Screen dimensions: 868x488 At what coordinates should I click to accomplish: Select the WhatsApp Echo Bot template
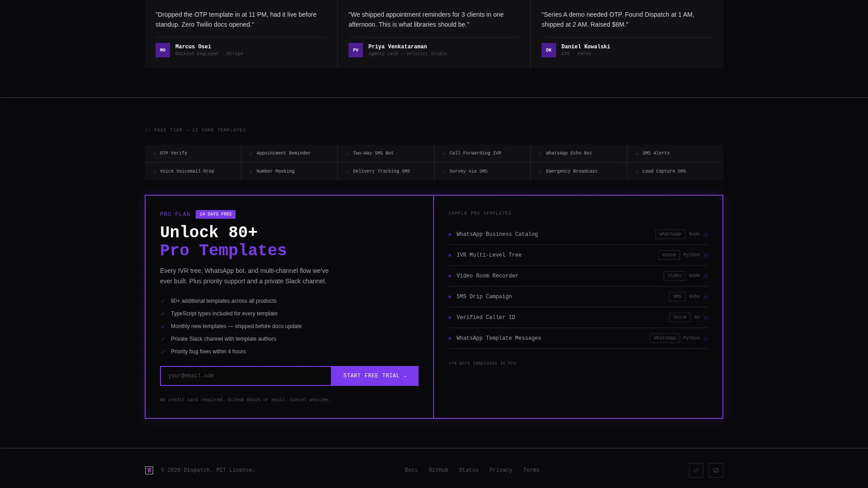point(579,153)
